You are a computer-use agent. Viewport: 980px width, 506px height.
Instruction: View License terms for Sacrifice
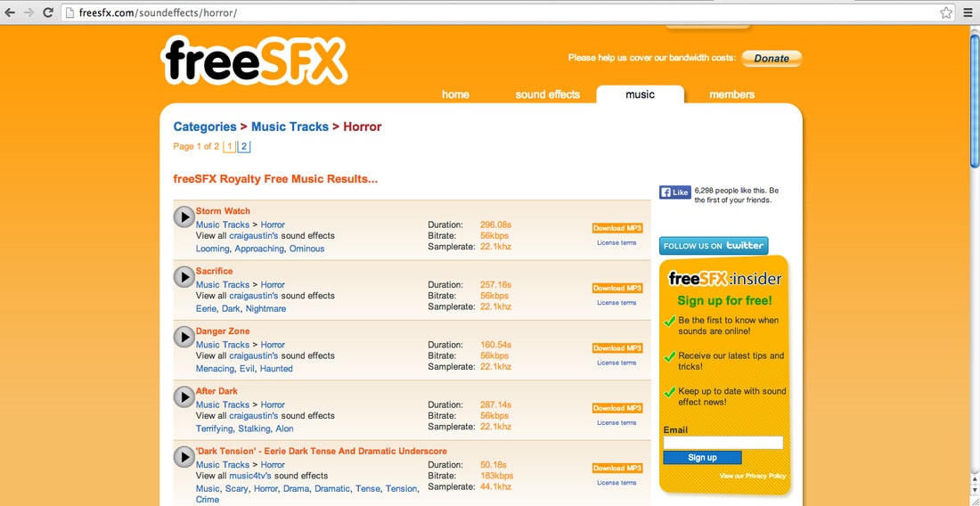click(x=617, y=302)
